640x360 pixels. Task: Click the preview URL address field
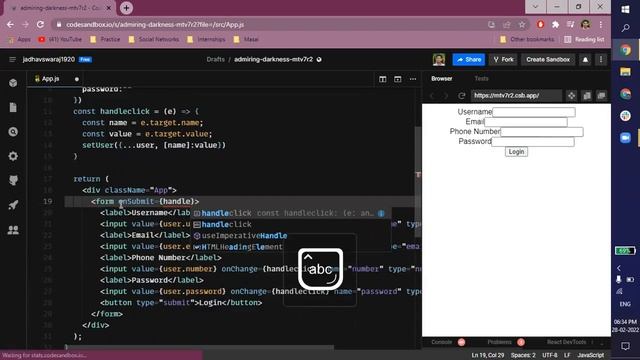[x=516, y=96]
